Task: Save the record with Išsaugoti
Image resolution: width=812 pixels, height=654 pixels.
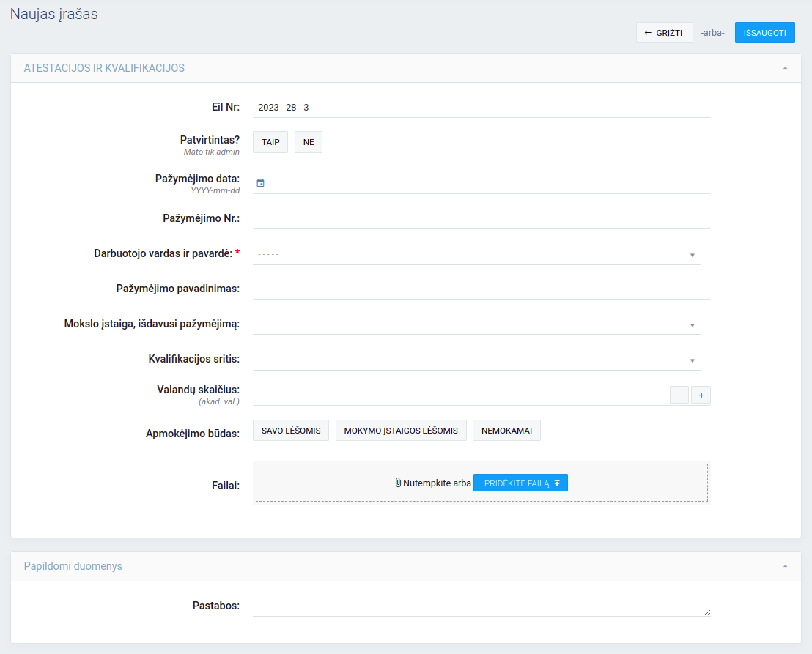Action: [x=764, y=33]
